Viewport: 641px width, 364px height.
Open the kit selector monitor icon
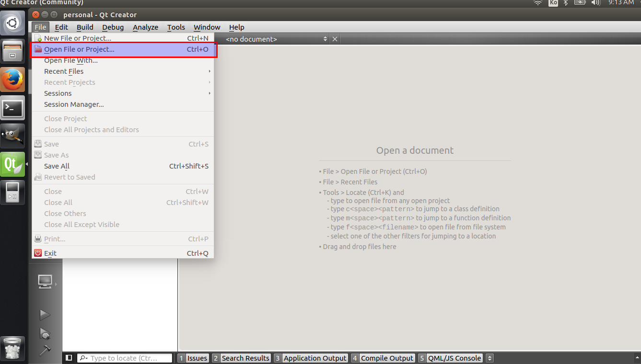[x=45, y=282]
